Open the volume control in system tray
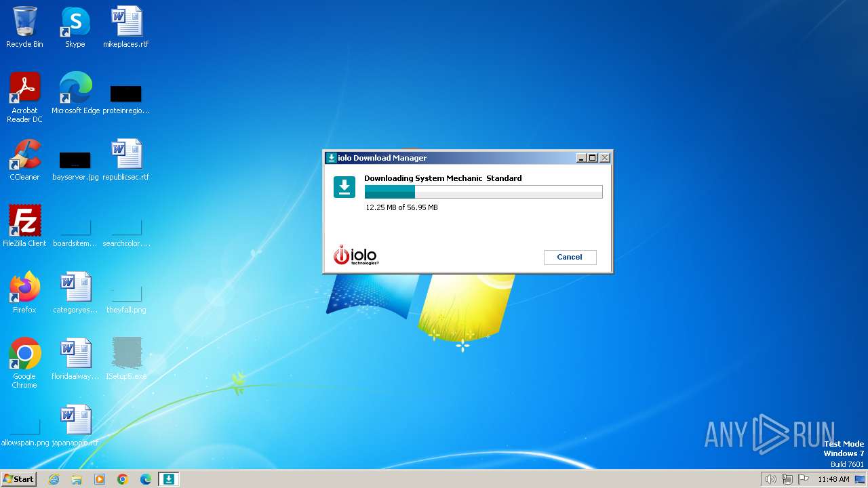868x488 pixels. 770,479
